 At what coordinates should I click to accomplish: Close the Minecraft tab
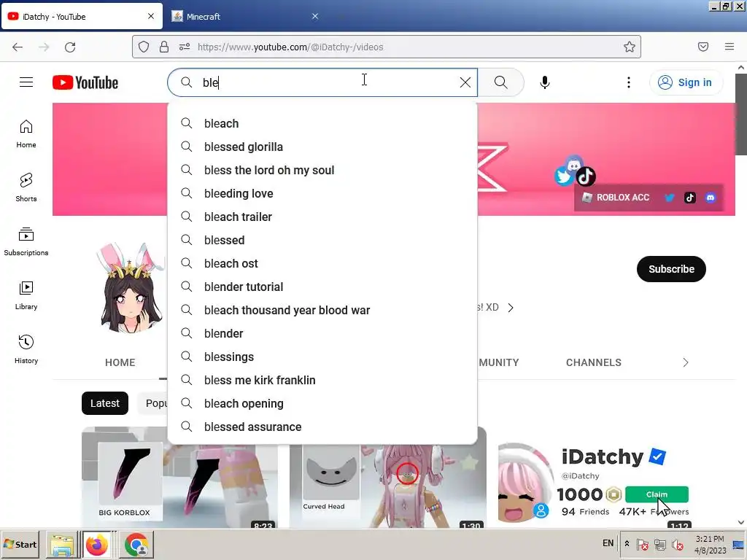(315, 16)
